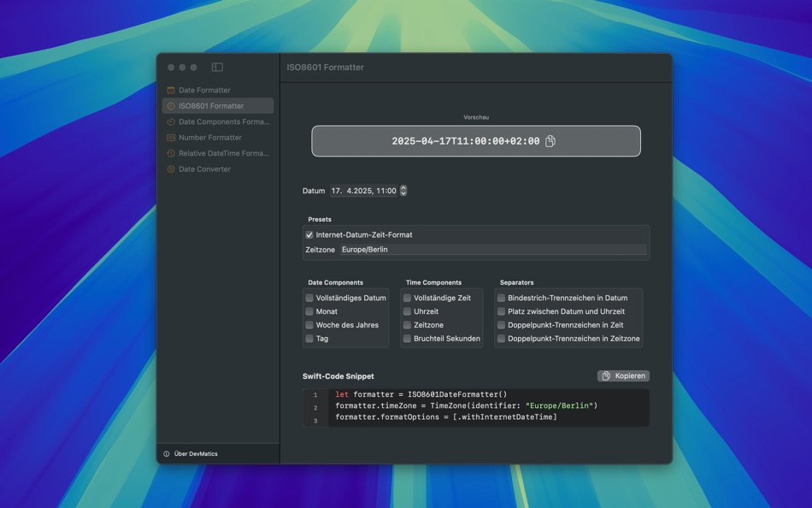This screenshot has height=508, width=812.
Task: Click the Über DevMatics info icon
Action: pyautogui.click(x=168, y=454)
